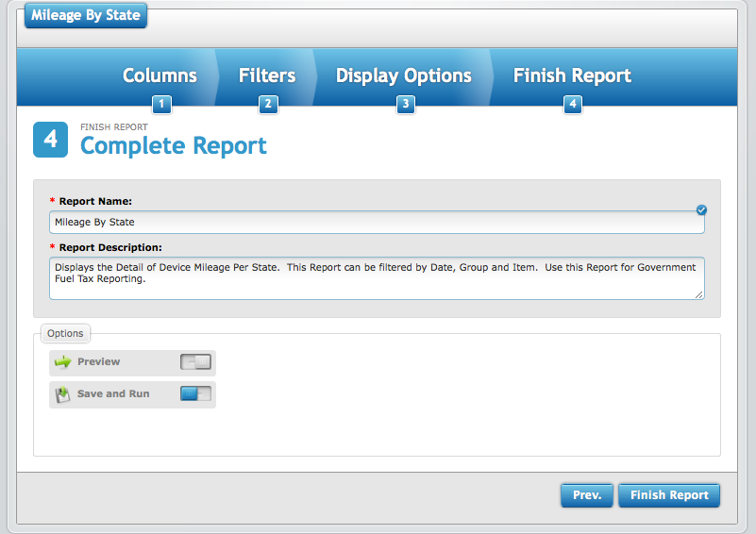The image size is (756, 534).
Task: Click the Prev. button
Action: coord(587,495)
